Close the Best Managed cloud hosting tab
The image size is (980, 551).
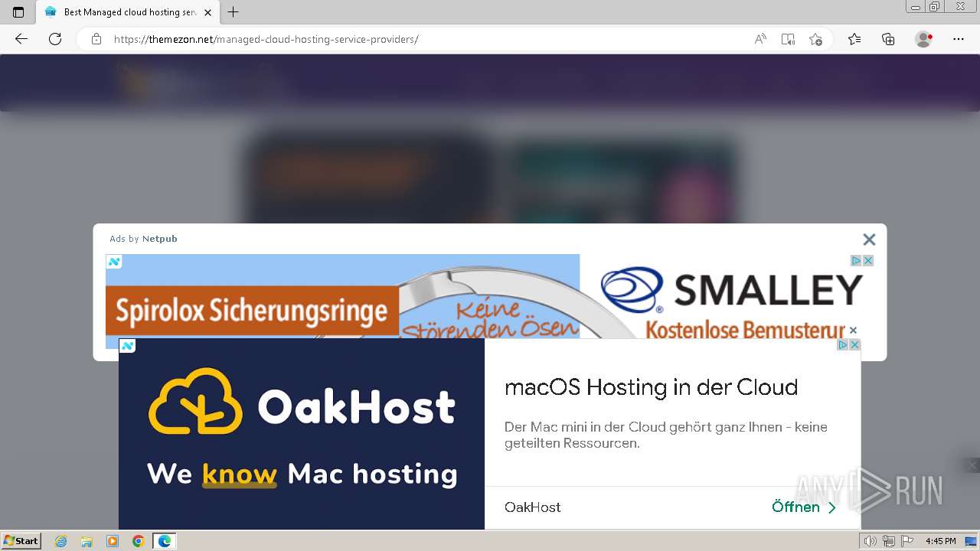tap(207, 12)
